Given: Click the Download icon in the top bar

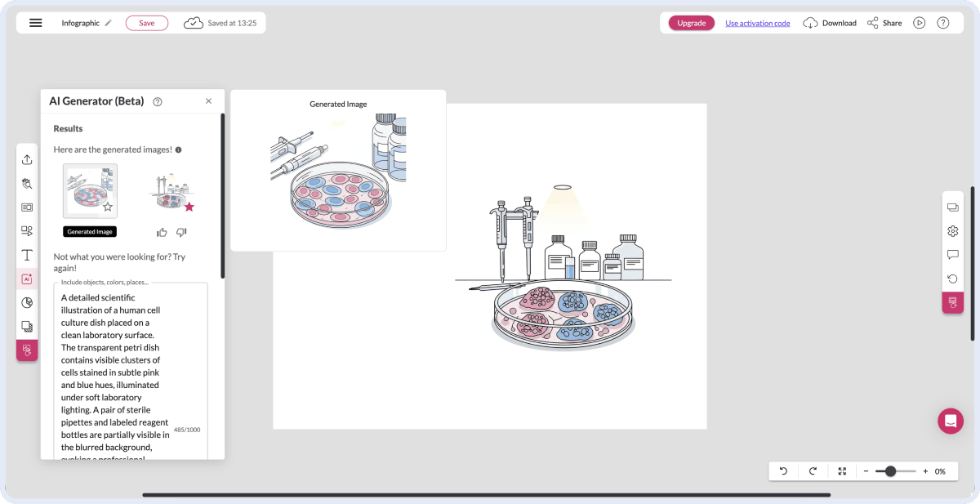Looking at the screenshot, I should click(810, 22).
